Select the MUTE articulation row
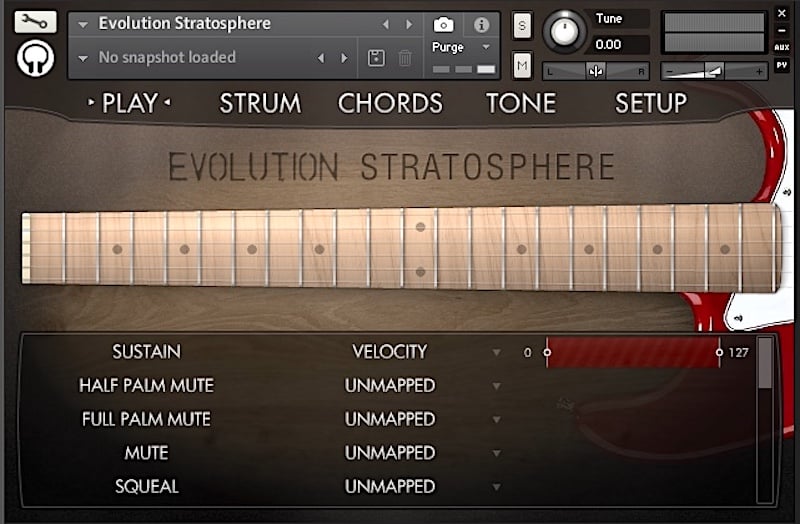 146,453
